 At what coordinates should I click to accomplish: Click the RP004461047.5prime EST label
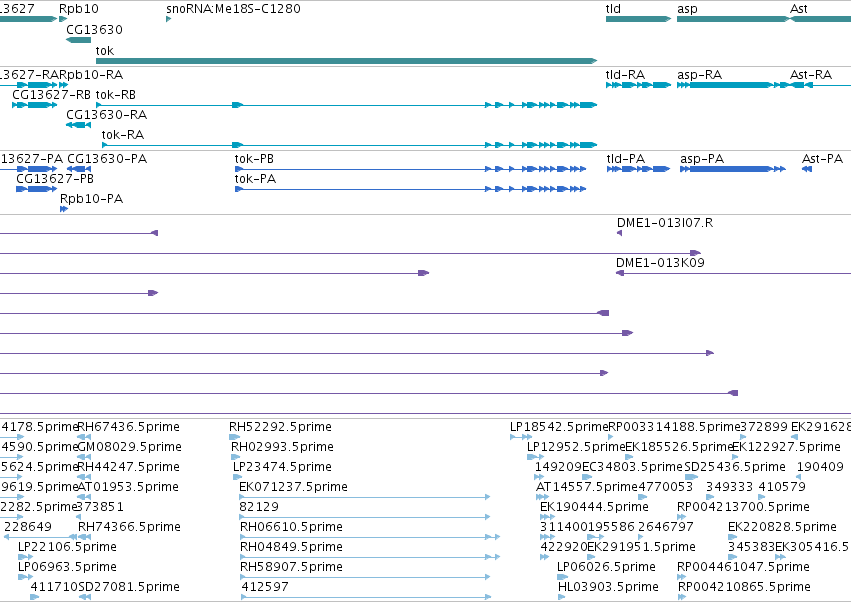click(743, 567)
